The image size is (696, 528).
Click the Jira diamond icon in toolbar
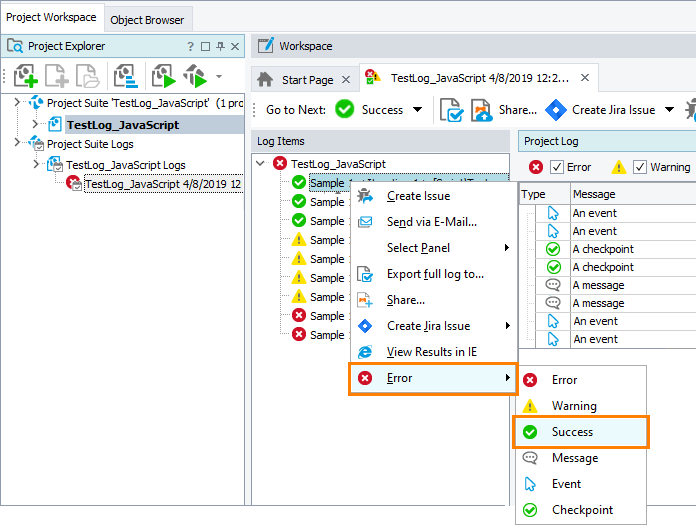point(556,110)
